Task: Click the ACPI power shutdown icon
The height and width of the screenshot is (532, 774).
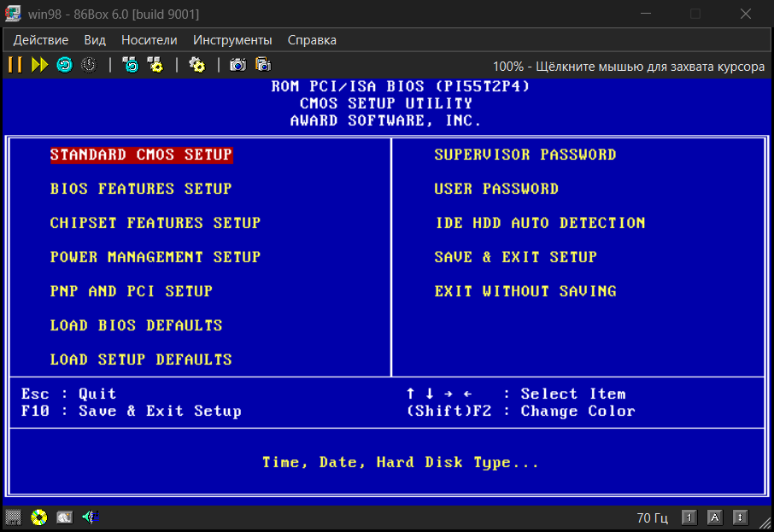Action: coord(89,65)
